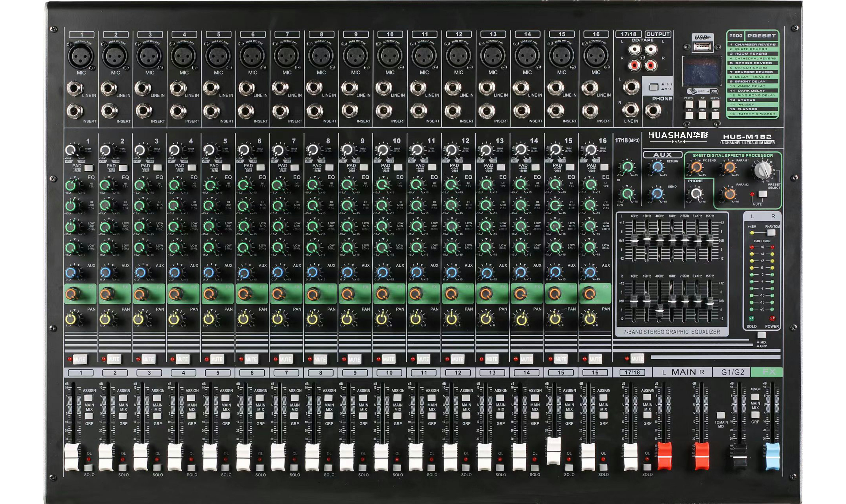
Task: Select the 1 CHAMBER REVERB preset label
Action: [x=753, y=44]
